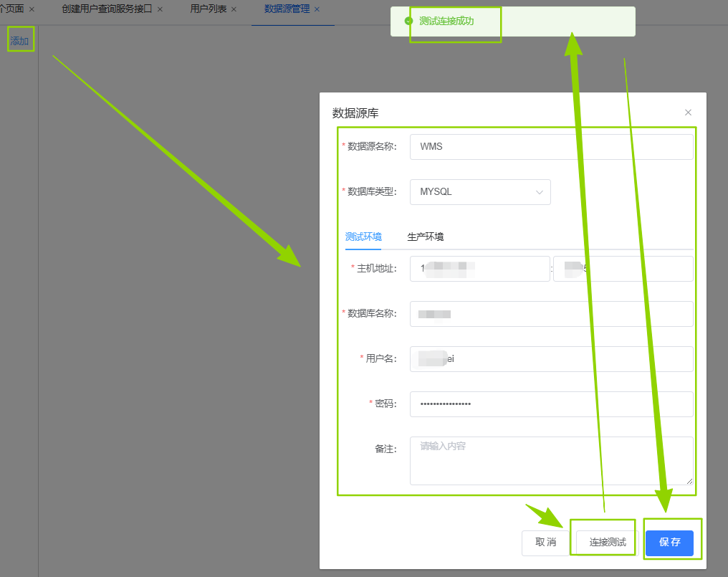
Task: Focus the 密码 password field
Action: [551, 404]
